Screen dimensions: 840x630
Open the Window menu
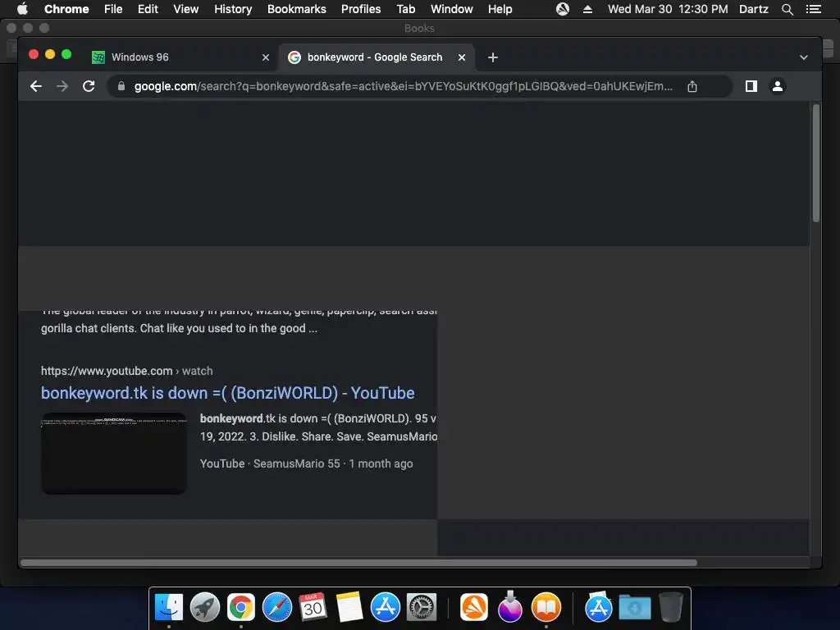pyautogui.click(x=452, y=9)
